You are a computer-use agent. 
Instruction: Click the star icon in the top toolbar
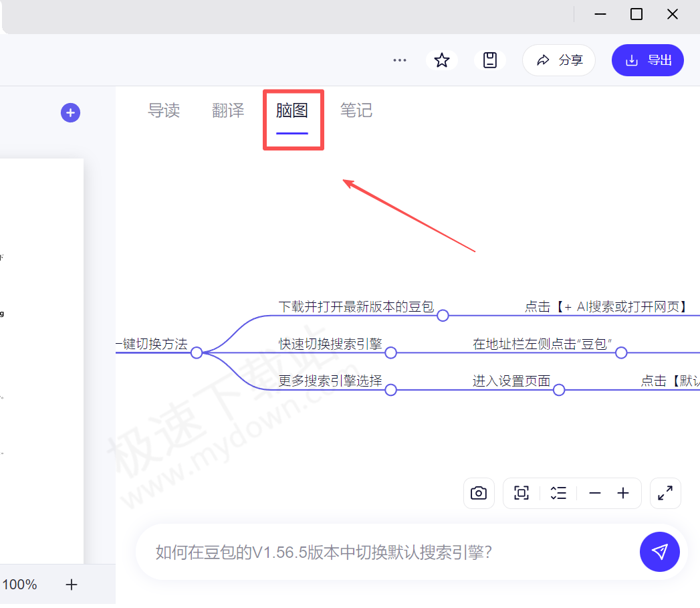click(442, 60)
